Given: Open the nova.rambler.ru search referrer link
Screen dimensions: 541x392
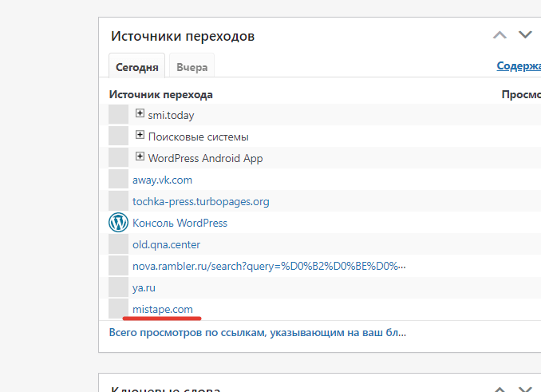Looking at the screenshot, I should click(269, 266).
